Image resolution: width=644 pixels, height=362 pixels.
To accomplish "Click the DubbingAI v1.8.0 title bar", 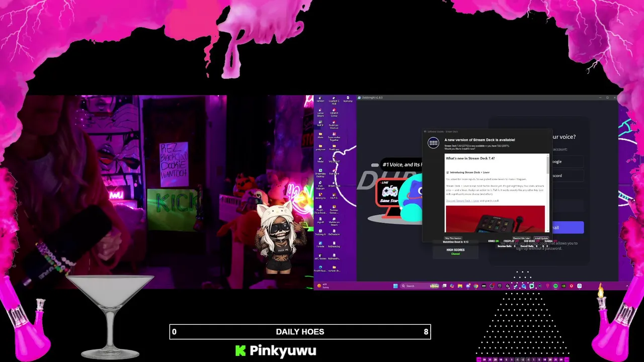I will coord(487,98).
